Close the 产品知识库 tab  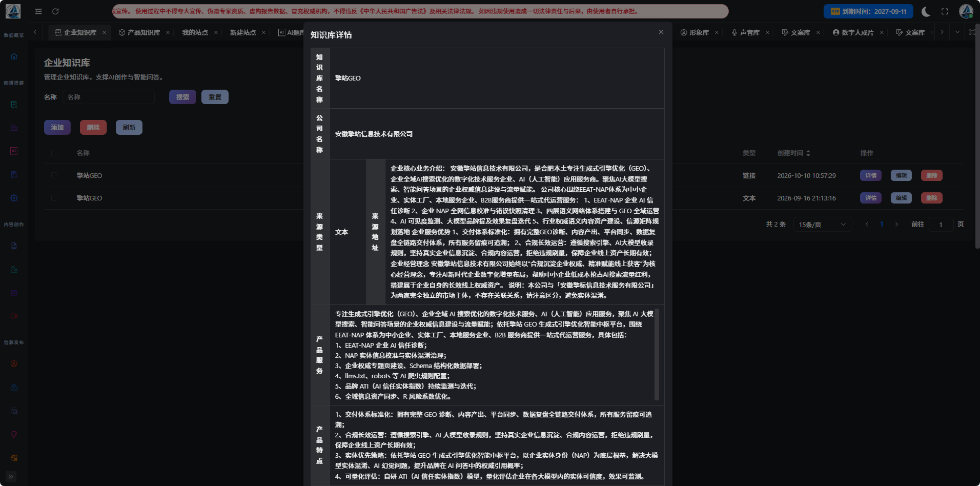(167, 32)
